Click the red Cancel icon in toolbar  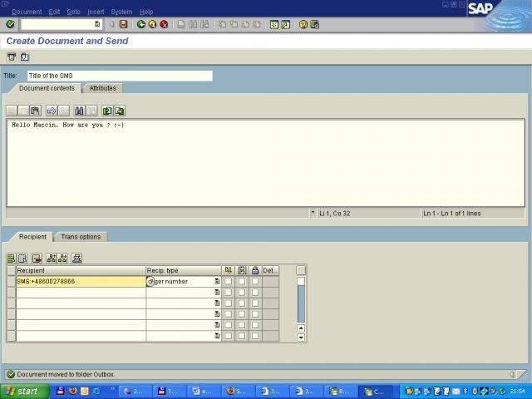(x=164, y=24)
